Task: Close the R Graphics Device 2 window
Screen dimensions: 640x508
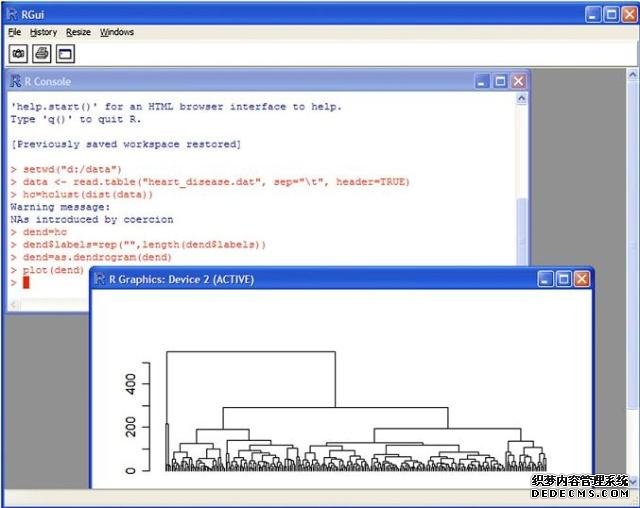Action: click(580, 279)
